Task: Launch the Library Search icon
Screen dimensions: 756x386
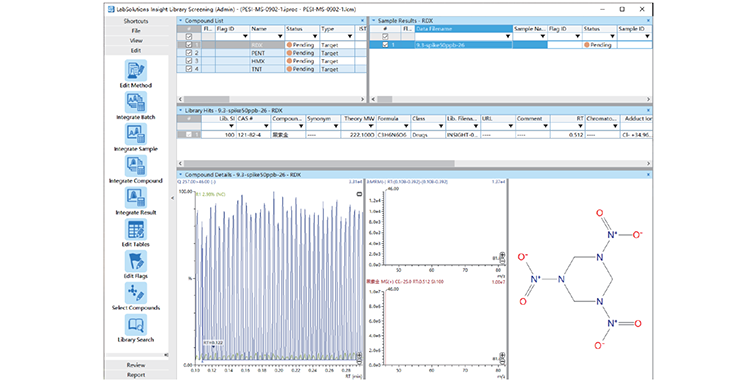Action: click(136, 325)
